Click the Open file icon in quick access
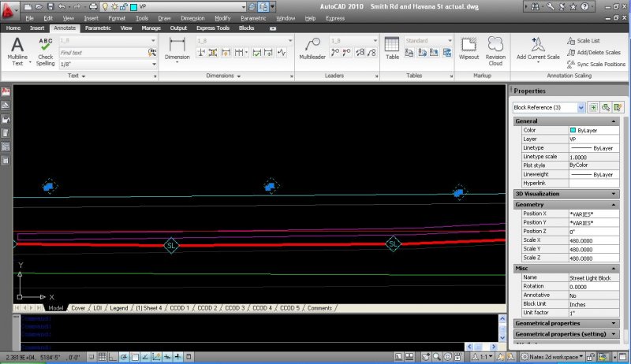This screenshot has height=364, width=631. tap(39, 7)
